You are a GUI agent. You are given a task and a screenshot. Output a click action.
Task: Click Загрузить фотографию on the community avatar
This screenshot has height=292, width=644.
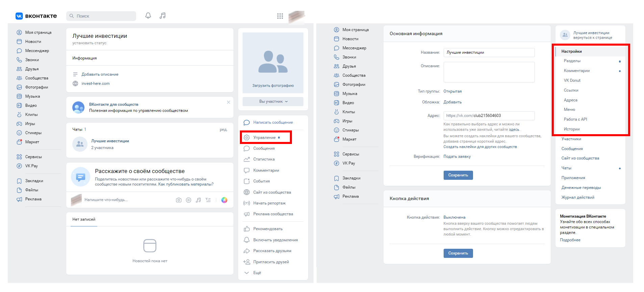(x=273, y=86)
